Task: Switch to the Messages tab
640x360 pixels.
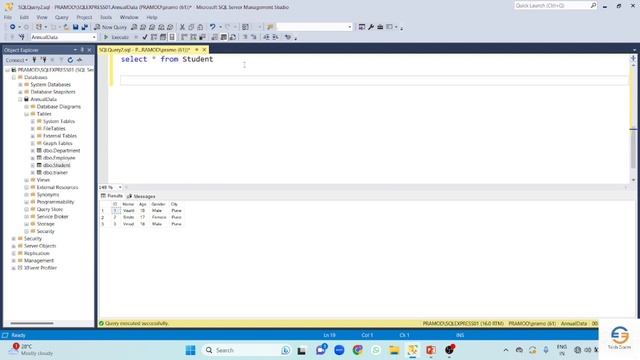Action: pyautogui.click(x=141, y=196)
